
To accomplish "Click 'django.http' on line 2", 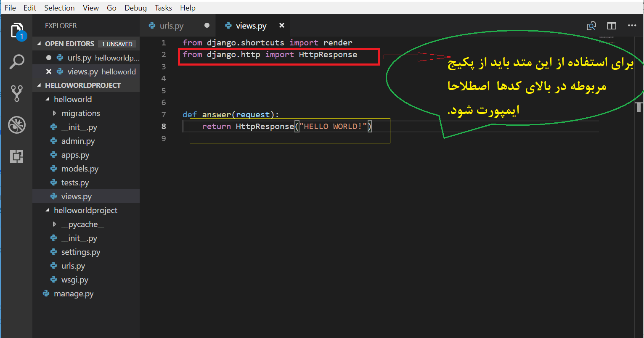I will tap(233, 55).
